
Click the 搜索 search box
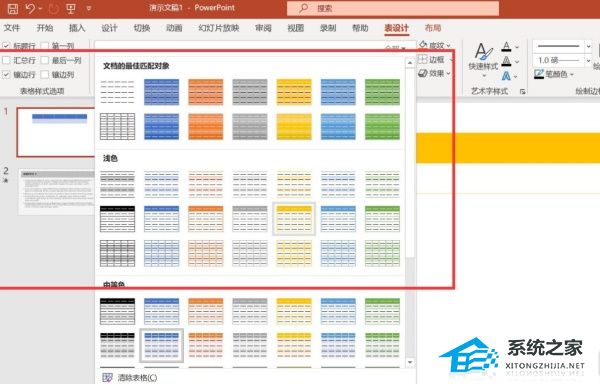pyautogui.click(x=393, y=8)
